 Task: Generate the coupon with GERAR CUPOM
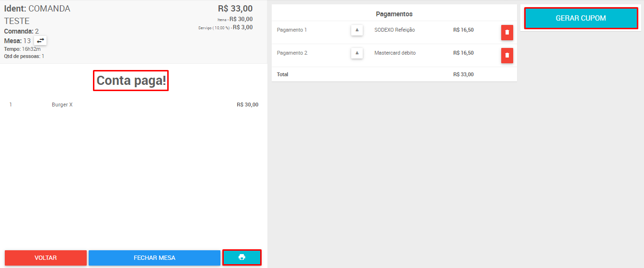581,18
